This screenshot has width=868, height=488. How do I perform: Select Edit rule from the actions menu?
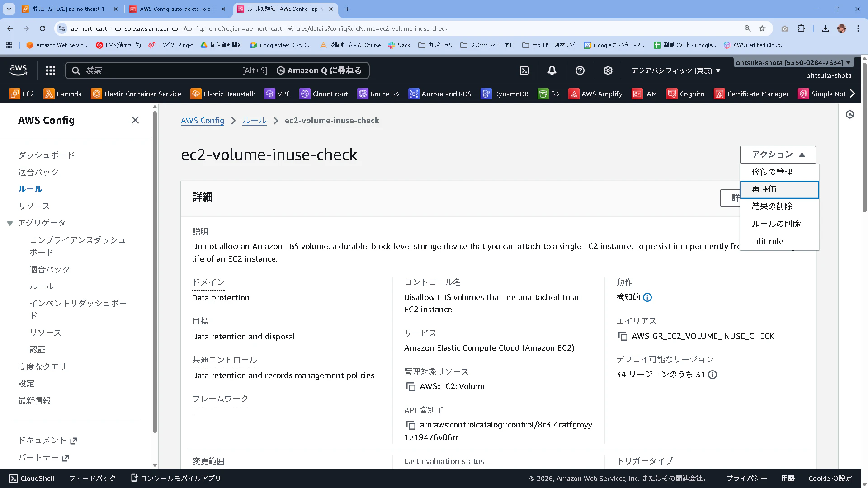click(779, 241)
